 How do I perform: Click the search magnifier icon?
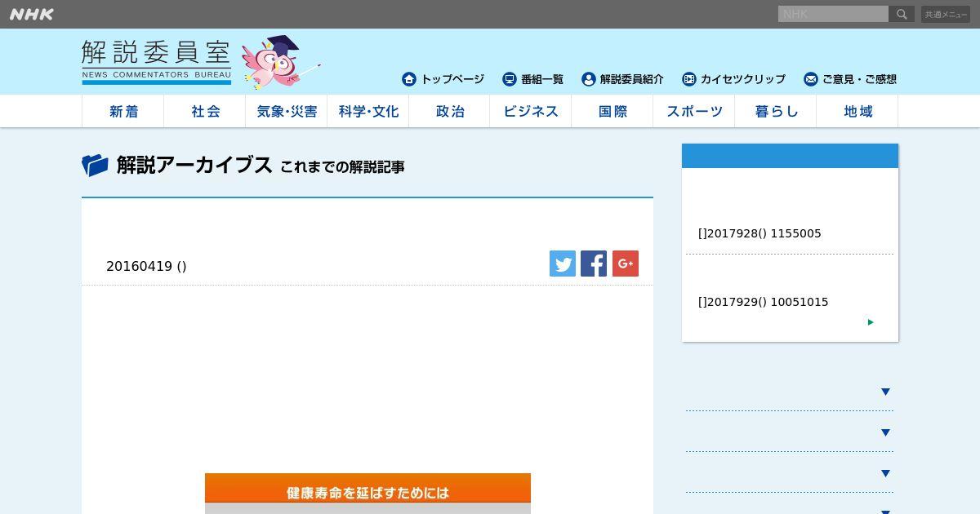(902, 14)
